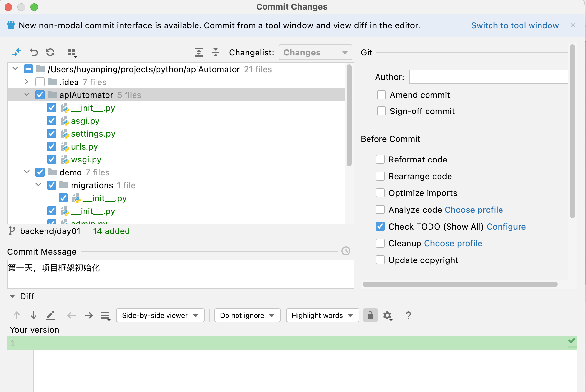Click inside the Author input field

489,77
